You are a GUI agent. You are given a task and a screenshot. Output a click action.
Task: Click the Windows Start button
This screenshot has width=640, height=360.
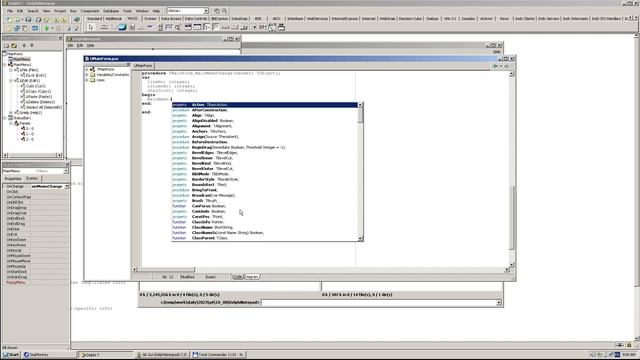point(11,355)
